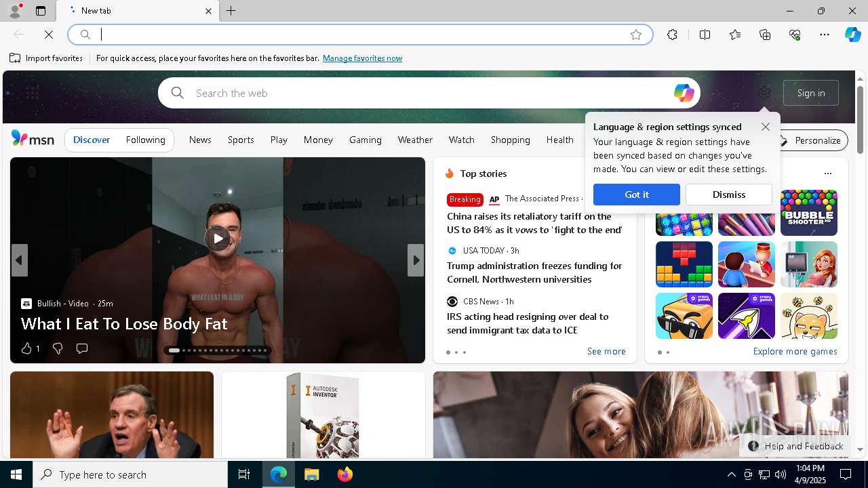Open Autodesk Inventor product card

pos(323,415)
